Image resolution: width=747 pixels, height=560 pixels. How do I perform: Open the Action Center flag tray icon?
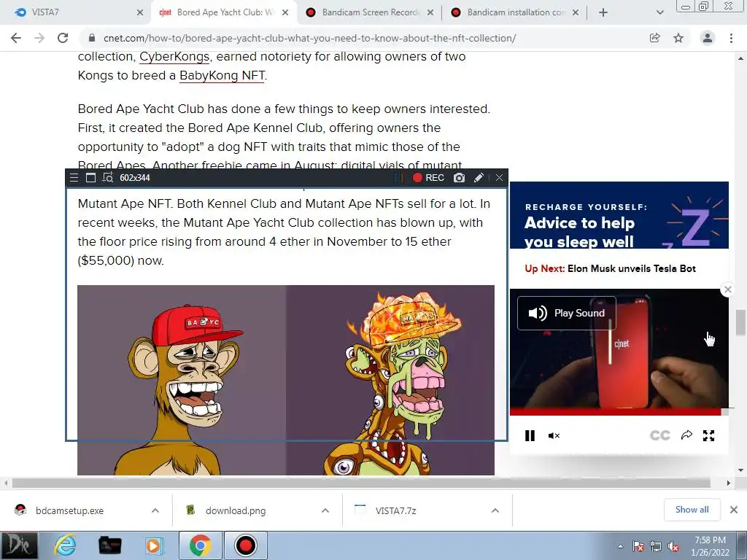point(638,547)
